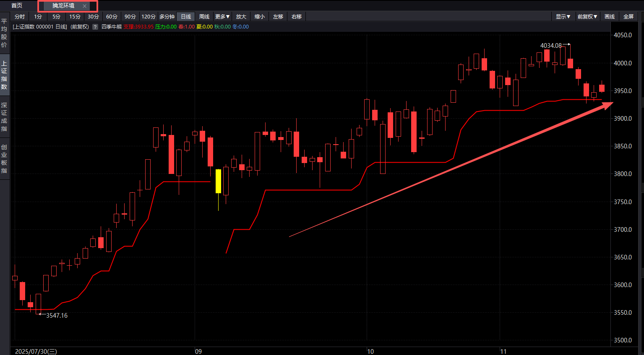
Task: Click the 09 month marker
Action: tap(198, 352)
